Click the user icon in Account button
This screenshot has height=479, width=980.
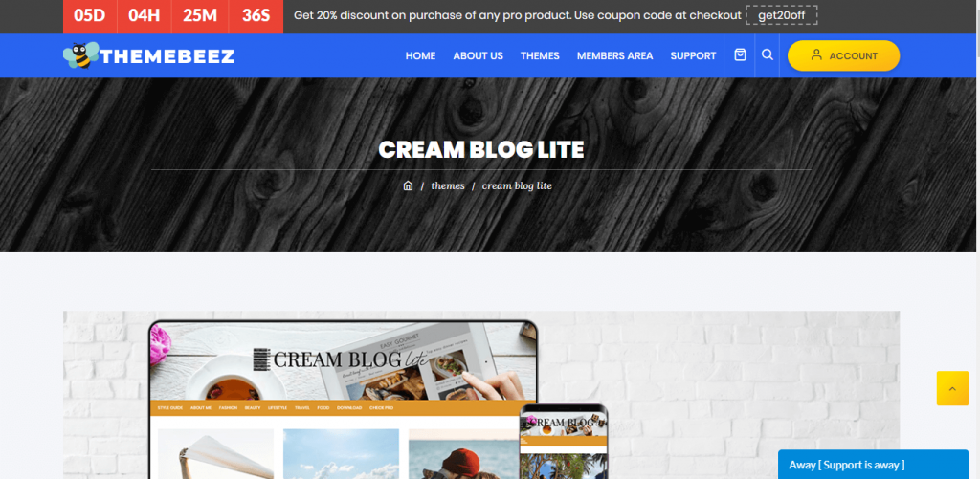coord(816,54)
